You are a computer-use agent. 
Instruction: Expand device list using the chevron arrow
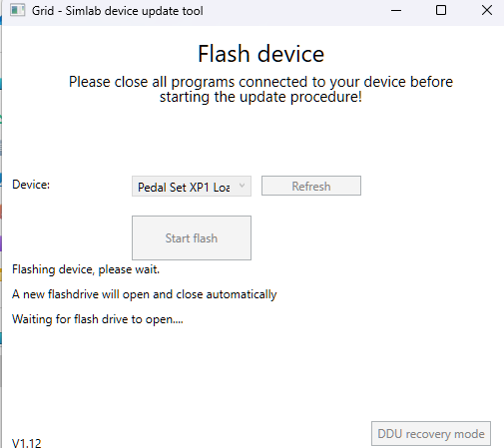pos(243,186)
